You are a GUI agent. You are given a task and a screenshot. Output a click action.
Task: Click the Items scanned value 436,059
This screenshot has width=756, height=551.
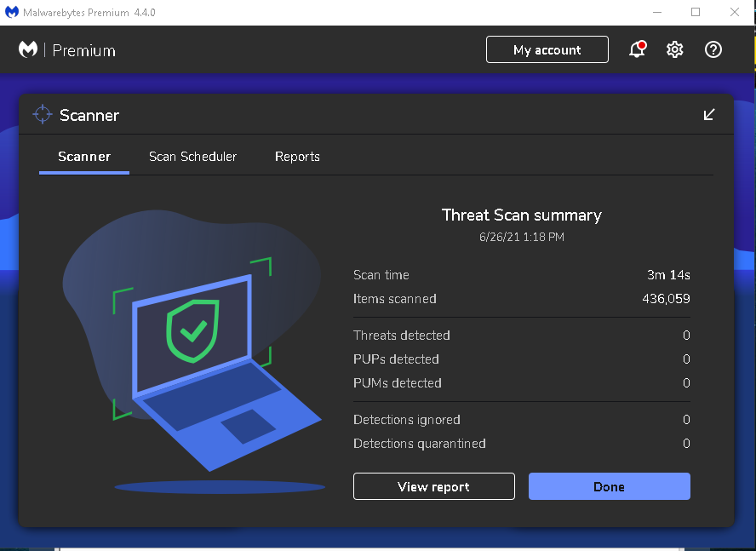[x=666, y=299]
